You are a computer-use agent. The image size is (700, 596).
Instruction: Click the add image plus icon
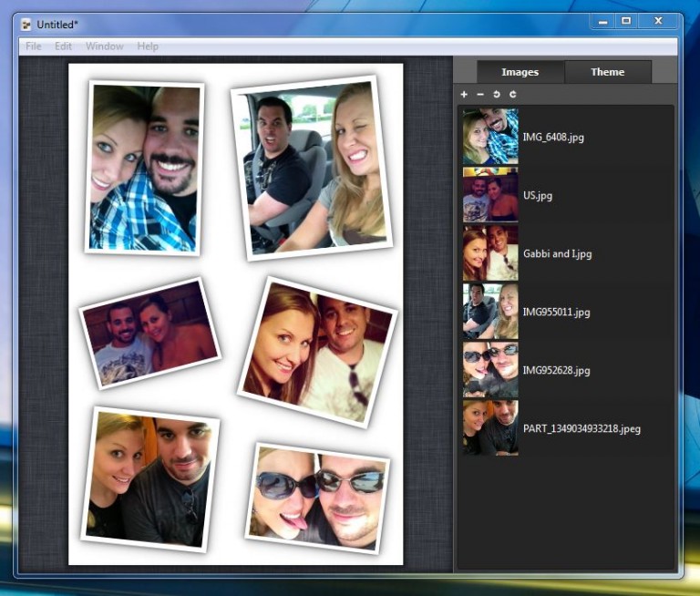coord(464,94)
